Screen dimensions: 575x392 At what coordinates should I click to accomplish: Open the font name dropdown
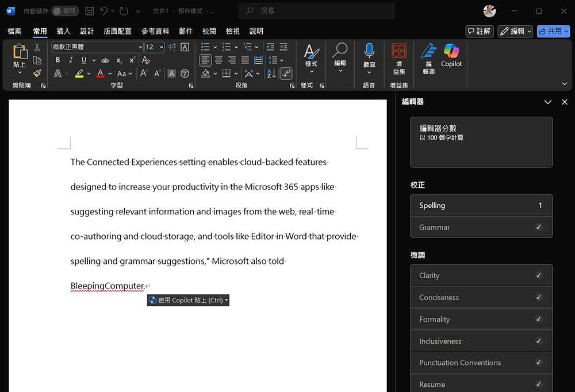pos(140,47)
